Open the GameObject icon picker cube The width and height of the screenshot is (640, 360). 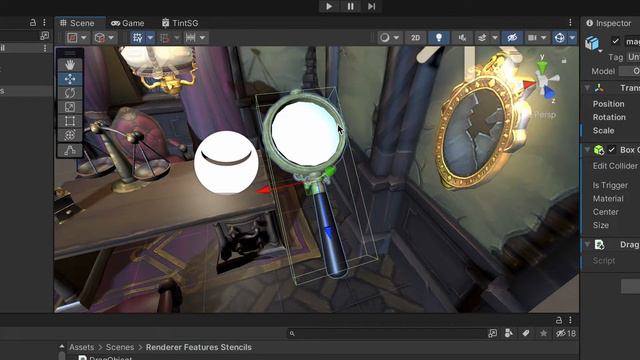click(592, 43)
